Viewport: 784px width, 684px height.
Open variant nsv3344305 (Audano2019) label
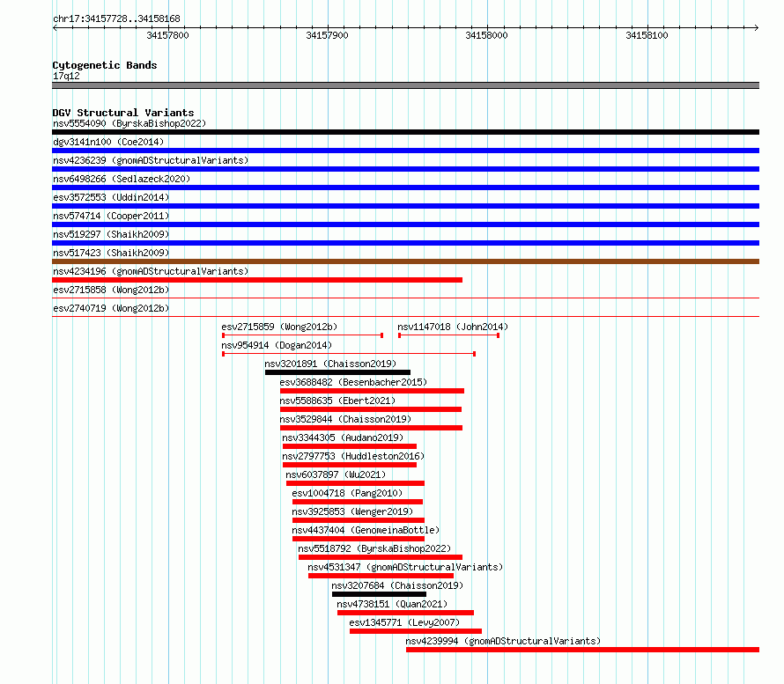pyautogui.click(x=343, y=438)
